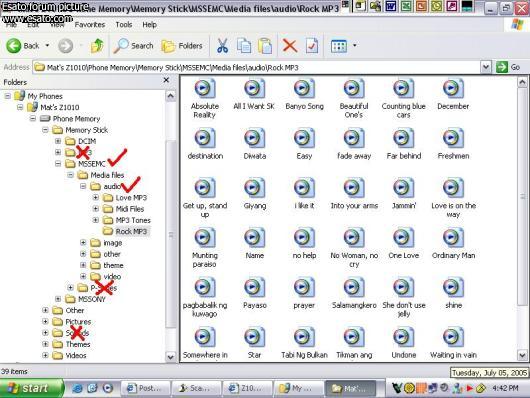Open the Back history dropdown arrow
The width and height of the screenshot is (530, 398).
[x=47, y=45]
